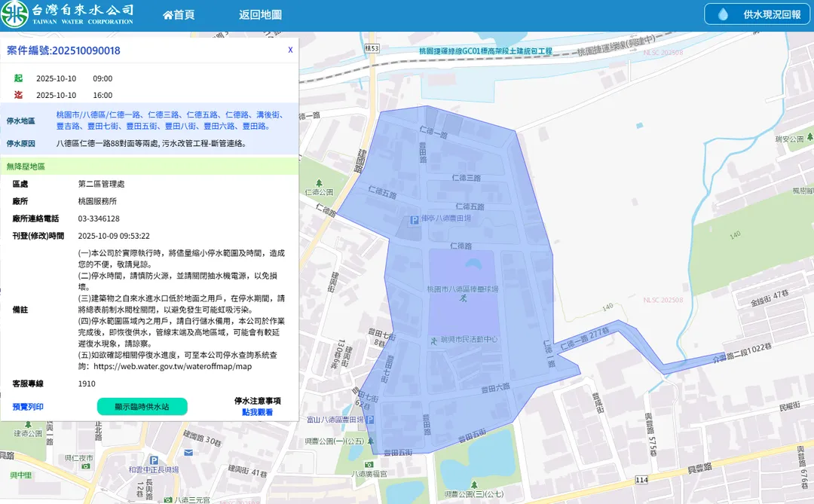Show temporary water stations 顯示臨時供水站
Viewport: 814px width, 504px height.
tap(142, 407)
